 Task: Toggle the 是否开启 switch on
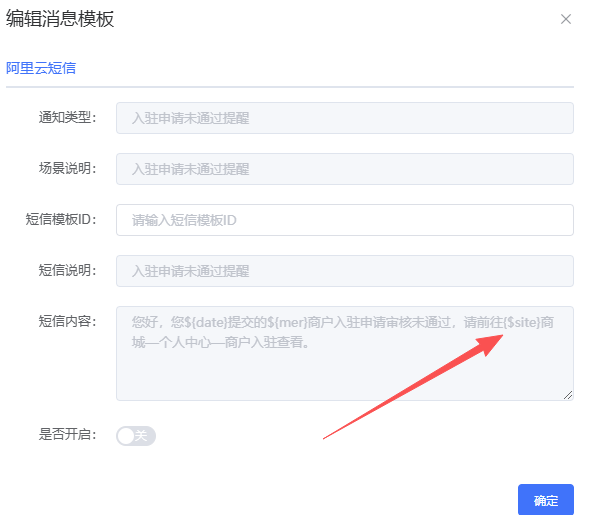pos(136,436)
